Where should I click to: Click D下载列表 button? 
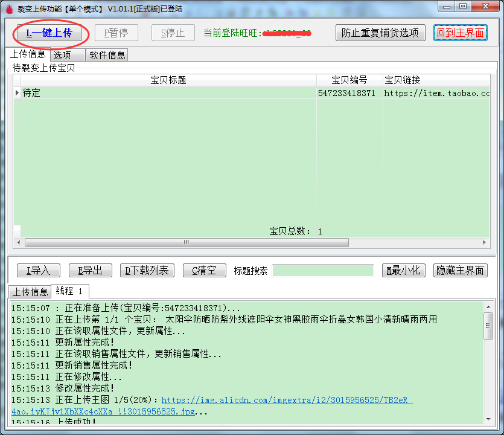tap(147, 271)
